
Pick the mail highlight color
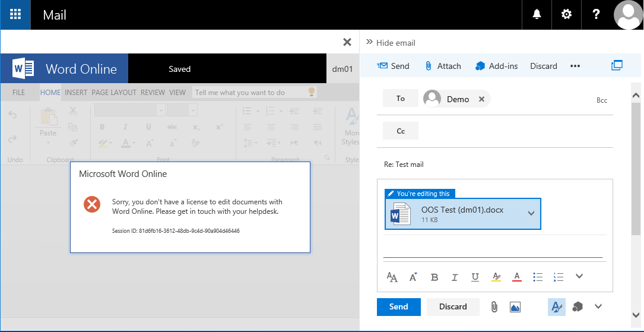(496, 277)
